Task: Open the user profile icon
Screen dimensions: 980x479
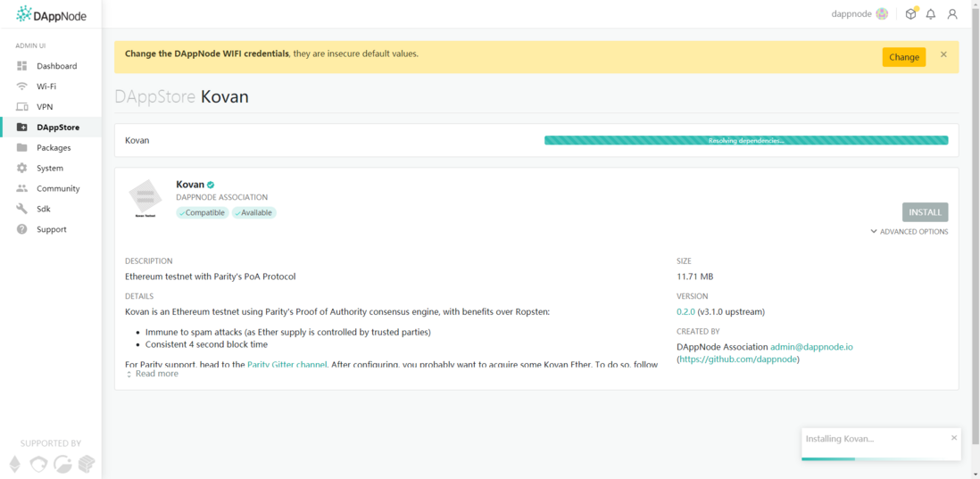Action: pyautogui.click(x=951, y=13)
